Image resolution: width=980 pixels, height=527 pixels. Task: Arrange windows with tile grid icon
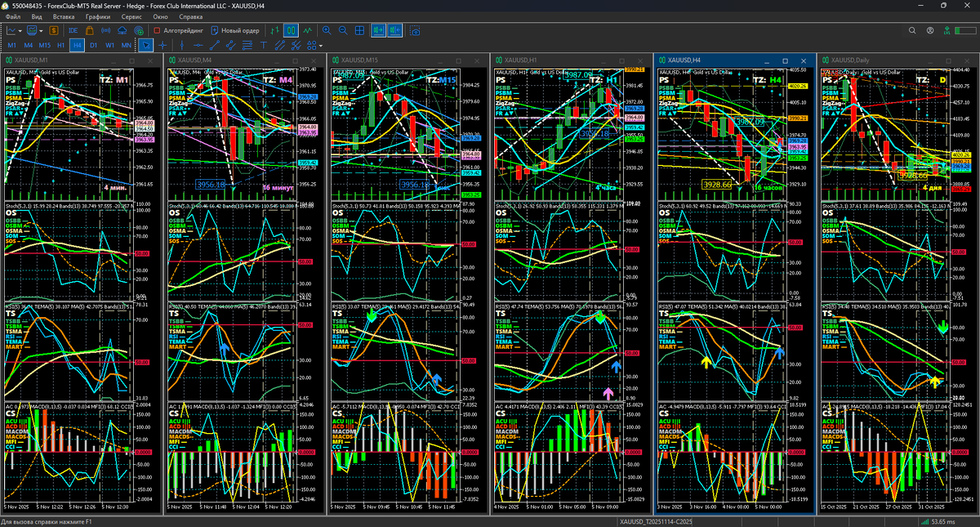pyautogui.click(x=359, y=30)
